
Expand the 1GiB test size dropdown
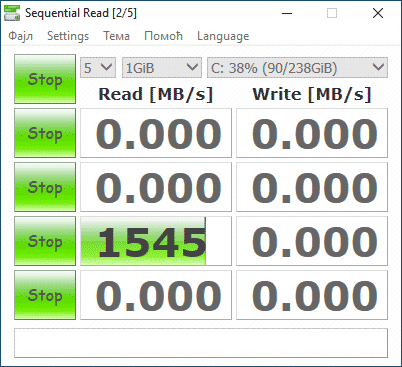click(x=162, y=68)
